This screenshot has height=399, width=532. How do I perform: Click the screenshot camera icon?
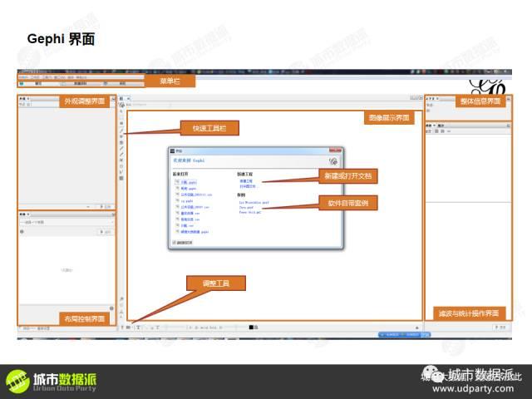129,328
